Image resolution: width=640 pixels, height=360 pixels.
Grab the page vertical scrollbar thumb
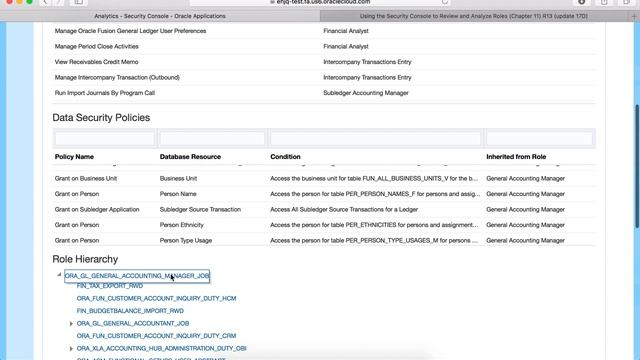[637, 167]
